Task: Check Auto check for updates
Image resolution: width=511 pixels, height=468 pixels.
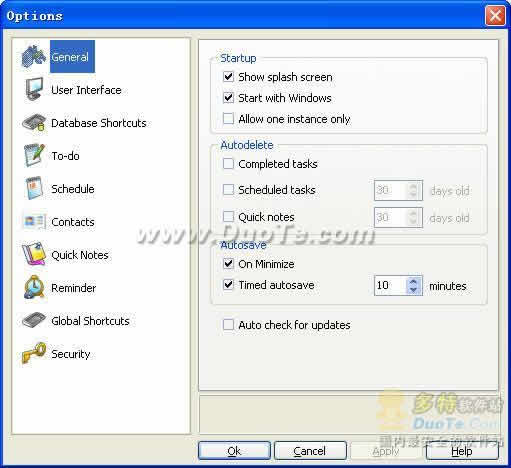Action: [228, 325]
